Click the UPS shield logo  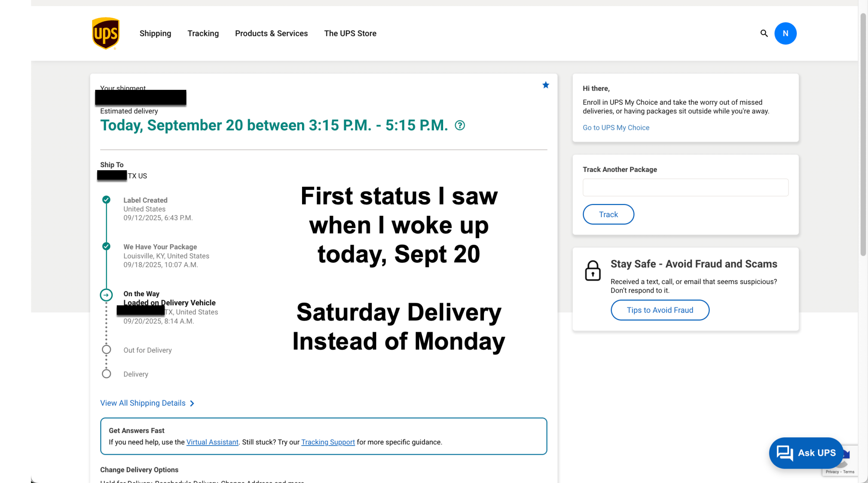click(105, 33)
